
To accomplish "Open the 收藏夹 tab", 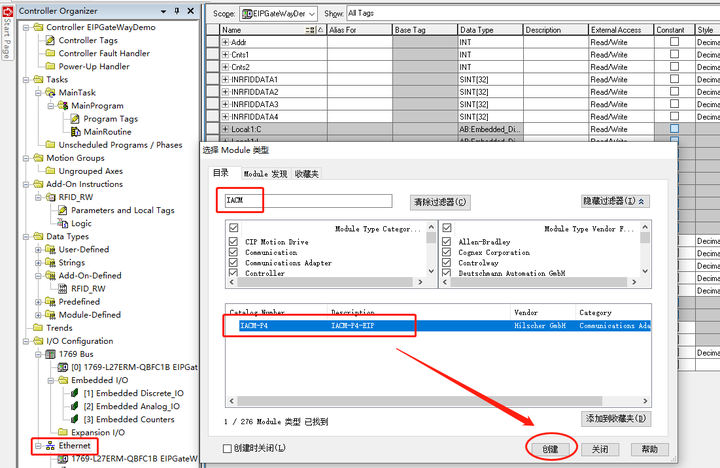I will point(307,174).
